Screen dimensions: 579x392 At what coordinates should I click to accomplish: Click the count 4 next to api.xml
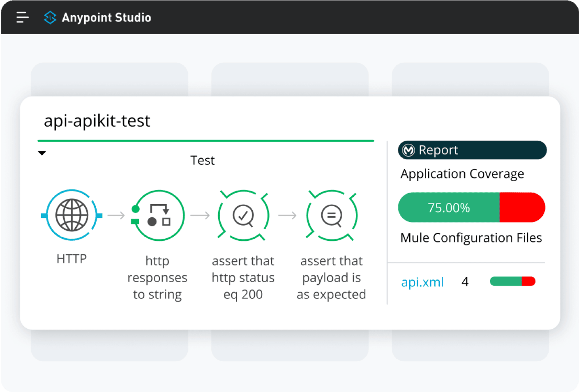click(465, 282)
